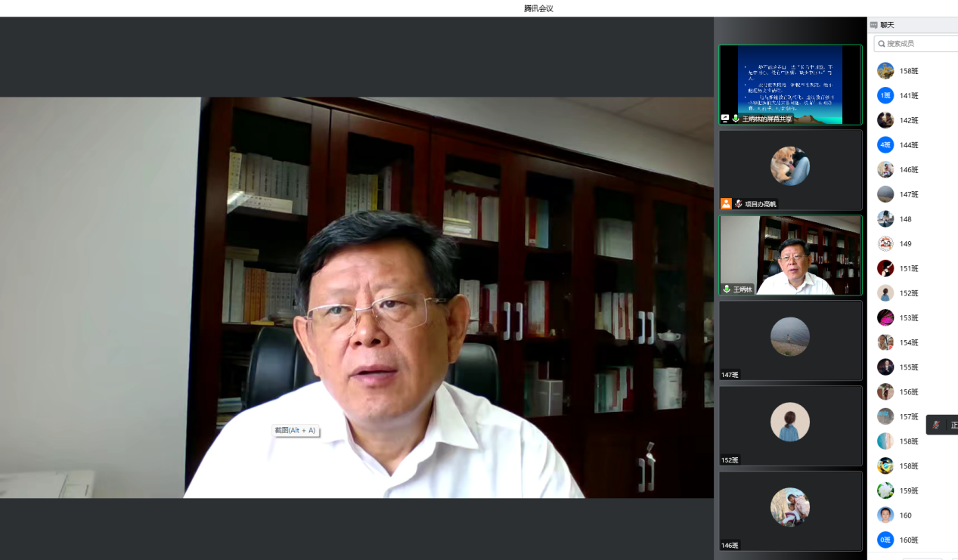Click the chat bubble icon in the 聊天 header

point(874,25)
